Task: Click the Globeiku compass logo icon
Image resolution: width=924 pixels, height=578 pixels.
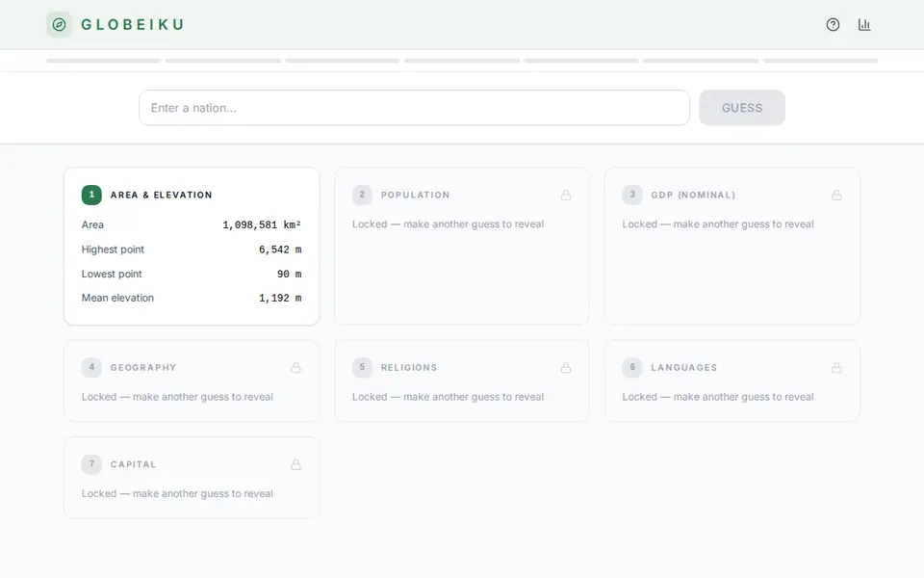Action: [x=59, y=25]
